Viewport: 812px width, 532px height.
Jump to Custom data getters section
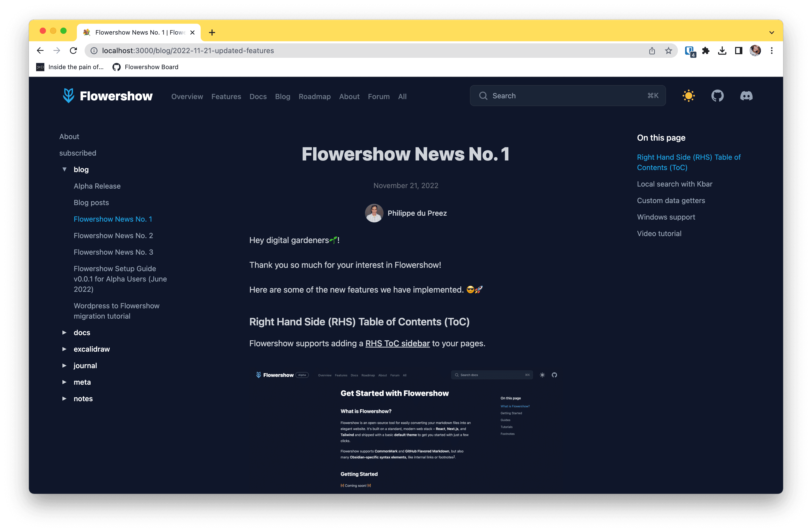click(671, 201)
